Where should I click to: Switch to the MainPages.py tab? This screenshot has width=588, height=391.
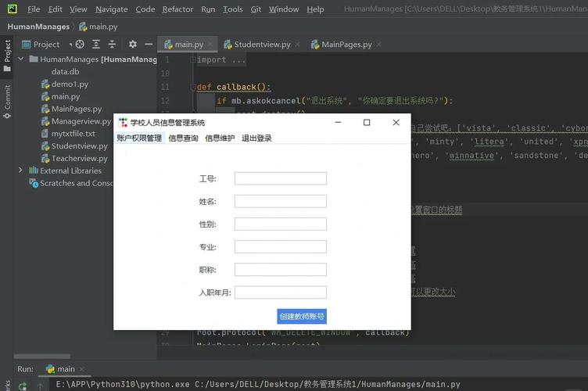pyautogui.click(x=346, y=45)
